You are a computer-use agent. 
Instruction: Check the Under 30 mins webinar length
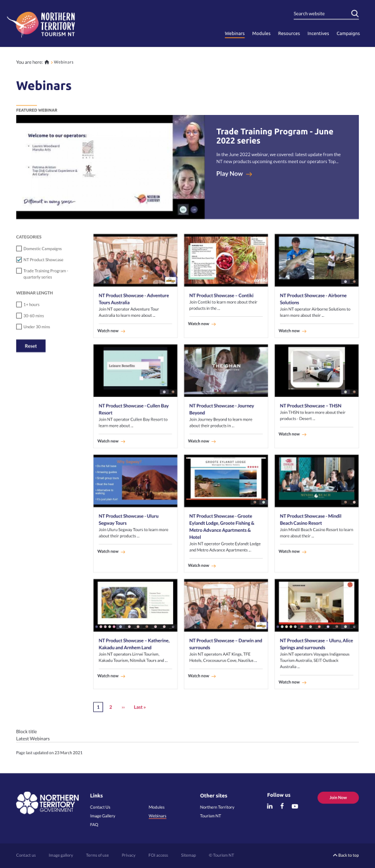pos(19,327)
